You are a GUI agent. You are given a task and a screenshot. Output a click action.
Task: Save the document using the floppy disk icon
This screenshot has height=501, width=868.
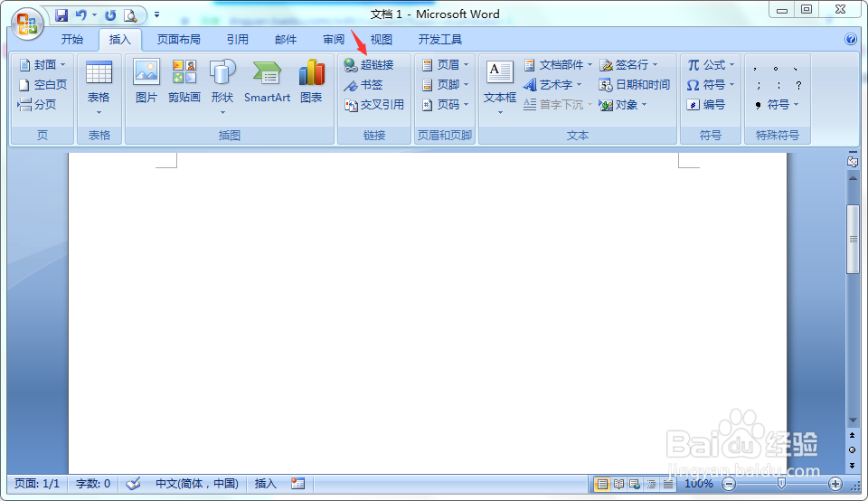coord(61,15)
